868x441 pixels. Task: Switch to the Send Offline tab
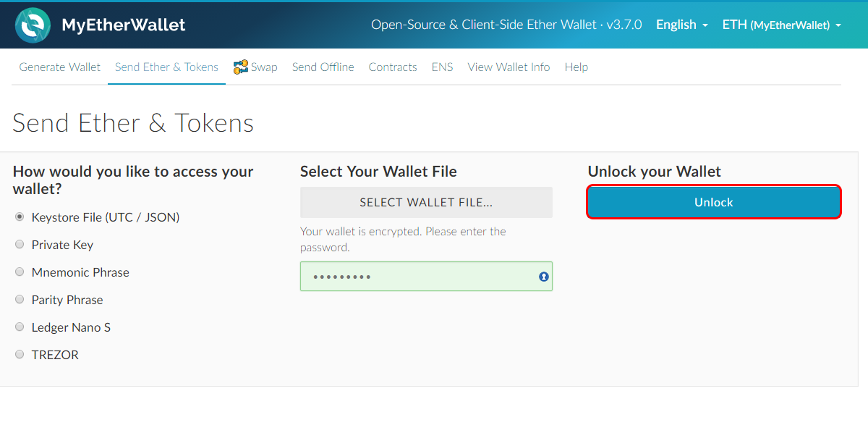tap(323, 67)
